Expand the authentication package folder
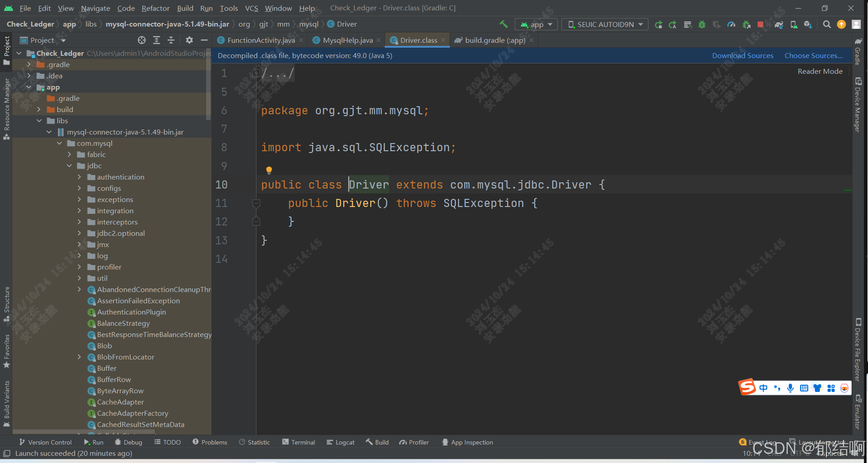Image resolution: width=868 pixels, height=463 pixels. pos(79,177)
